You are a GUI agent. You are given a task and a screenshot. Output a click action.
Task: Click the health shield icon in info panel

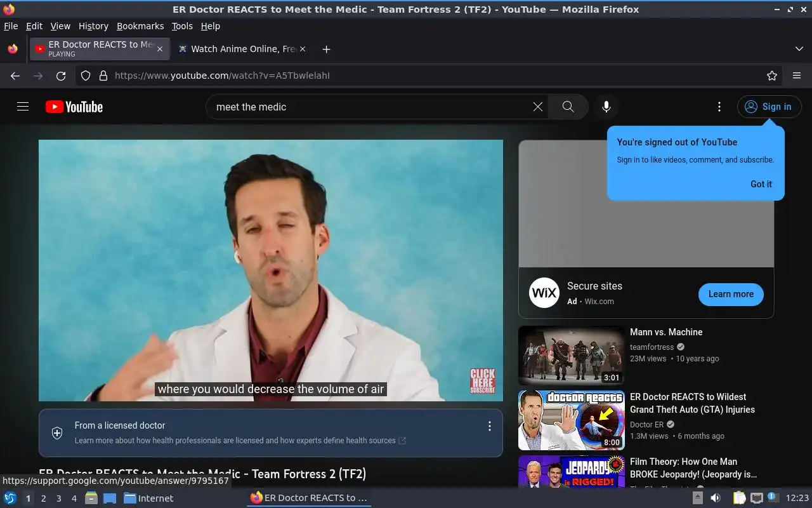pyautogui.click(x=57, y=433)
